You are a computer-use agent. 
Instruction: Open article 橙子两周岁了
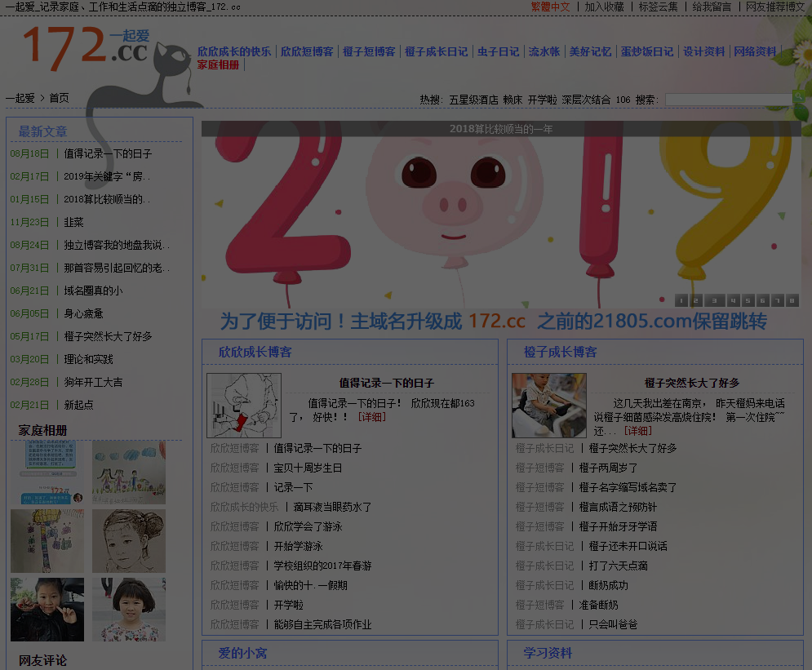click(608, 468)
